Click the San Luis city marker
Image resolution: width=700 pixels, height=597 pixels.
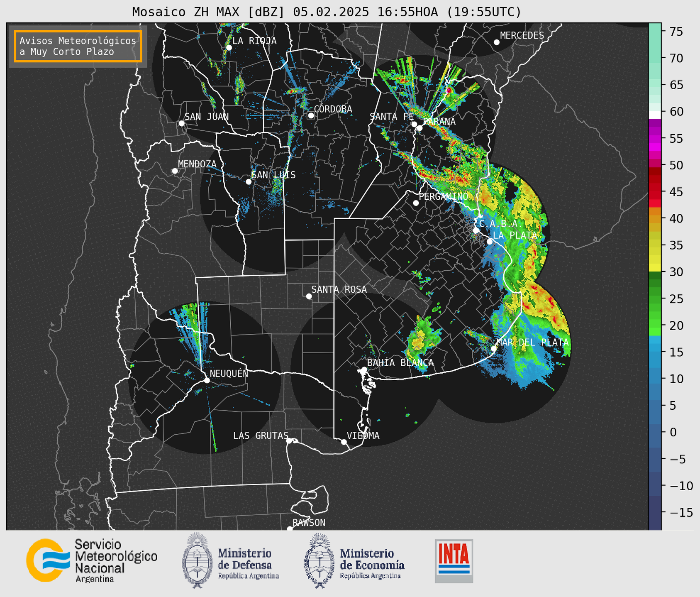[249, 181]
